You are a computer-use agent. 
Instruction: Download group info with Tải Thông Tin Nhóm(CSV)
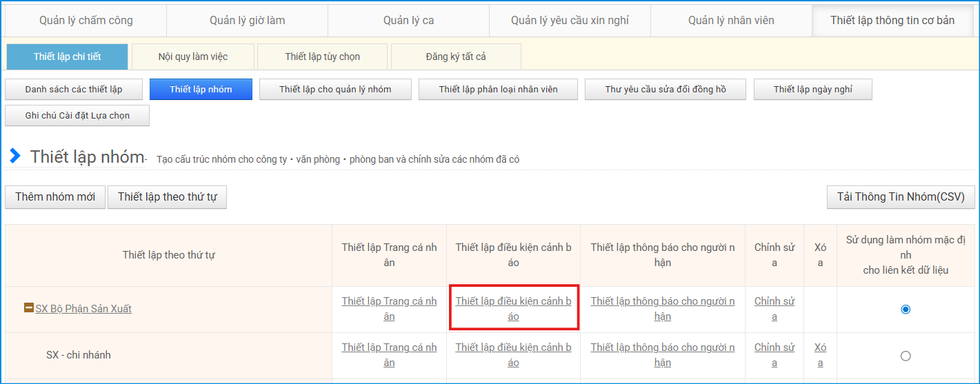(901, 197)
